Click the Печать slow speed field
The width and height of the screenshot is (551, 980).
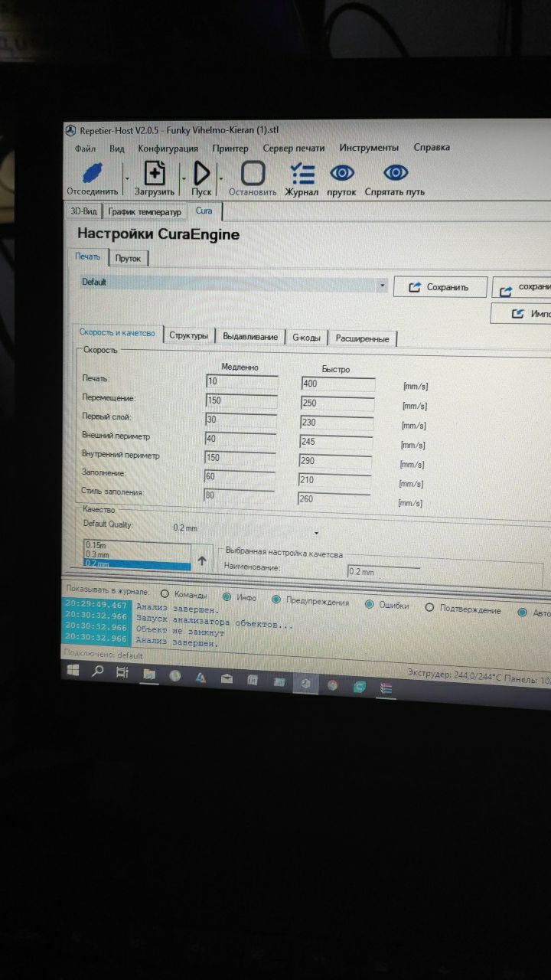(242, 381)
